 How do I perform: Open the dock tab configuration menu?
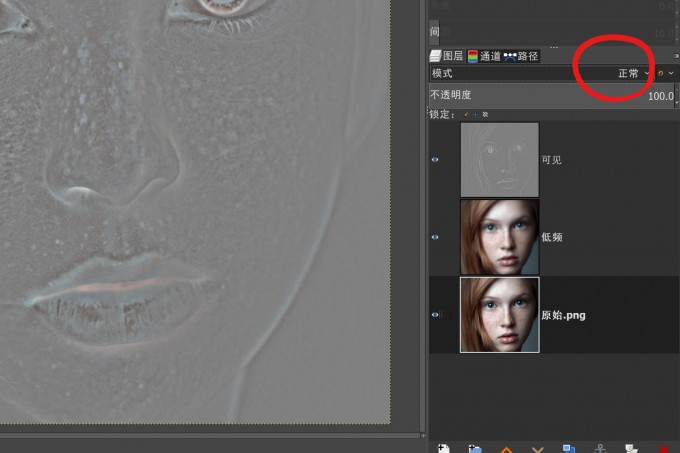pos(676,56)
